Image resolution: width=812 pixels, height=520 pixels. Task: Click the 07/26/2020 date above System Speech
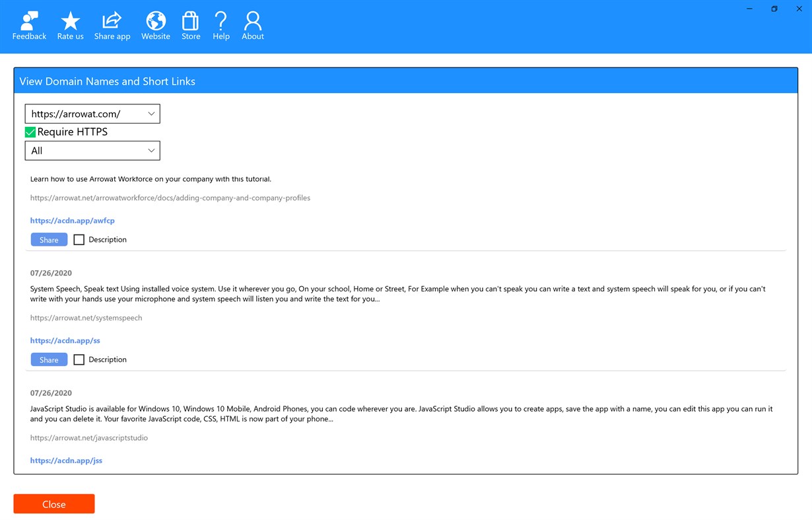click(x=51, y=273)
